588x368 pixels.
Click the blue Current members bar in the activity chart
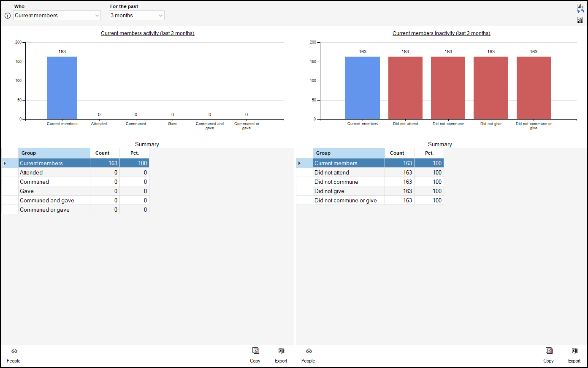pos(62,88)
